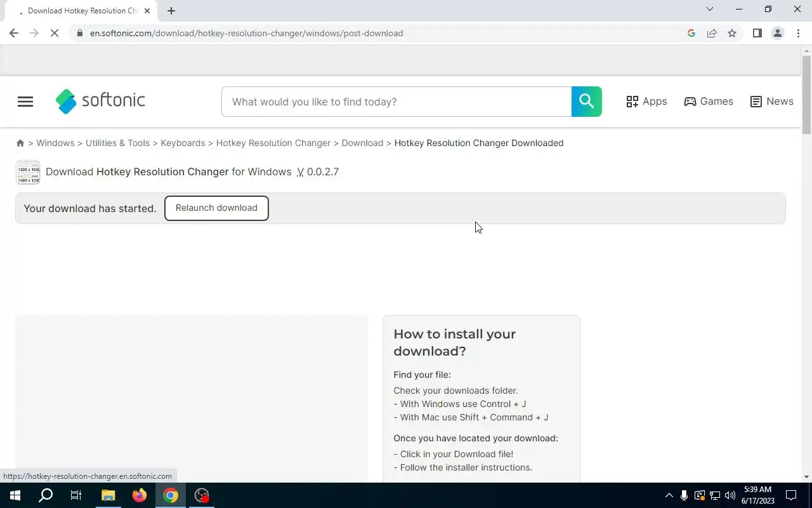The width and height of the screenshot is (812, 508).
Task: Open the Games section
Action: (x=709, y=102)
